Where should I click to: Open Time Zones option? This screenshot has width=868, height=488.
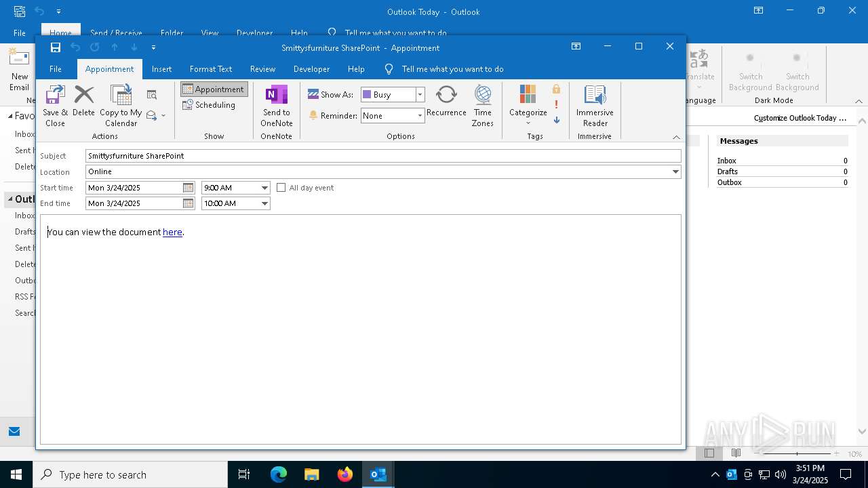[483, 106]
